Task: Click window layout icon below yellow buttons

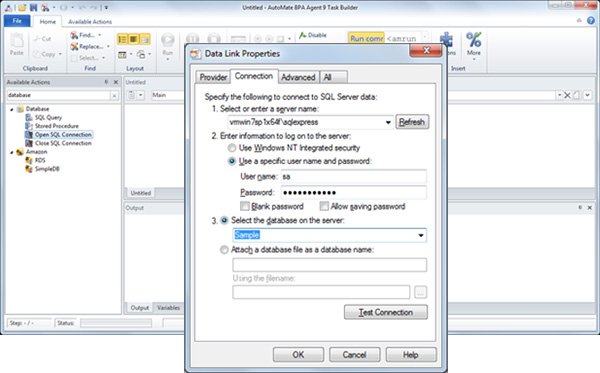Action: (x=122, y=55)
